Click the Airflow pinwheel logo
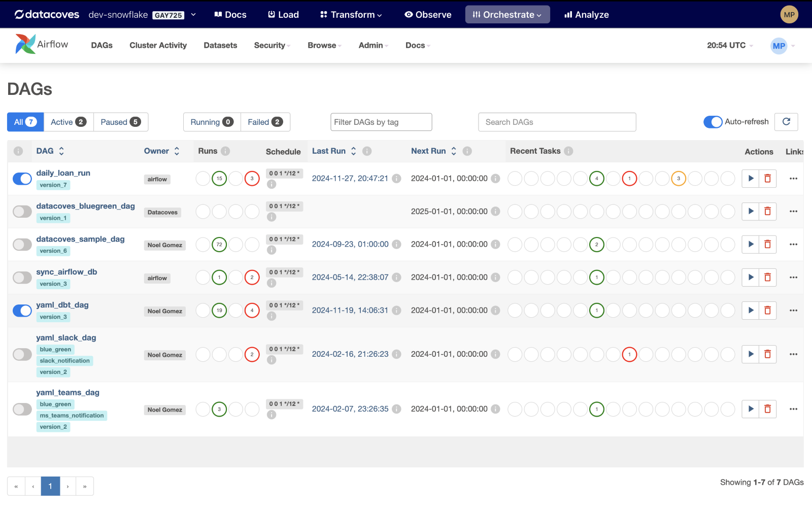Viewport: 812px width, 509px height. click(25, 44)
